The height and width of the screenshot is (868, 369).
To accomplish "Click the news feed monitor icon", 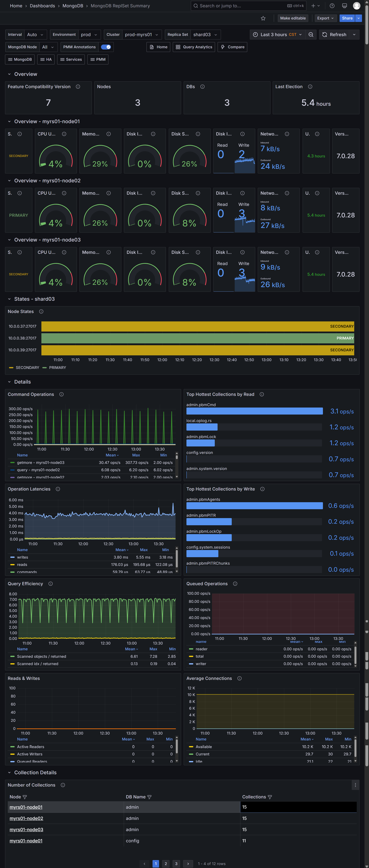I will (344, 6).
